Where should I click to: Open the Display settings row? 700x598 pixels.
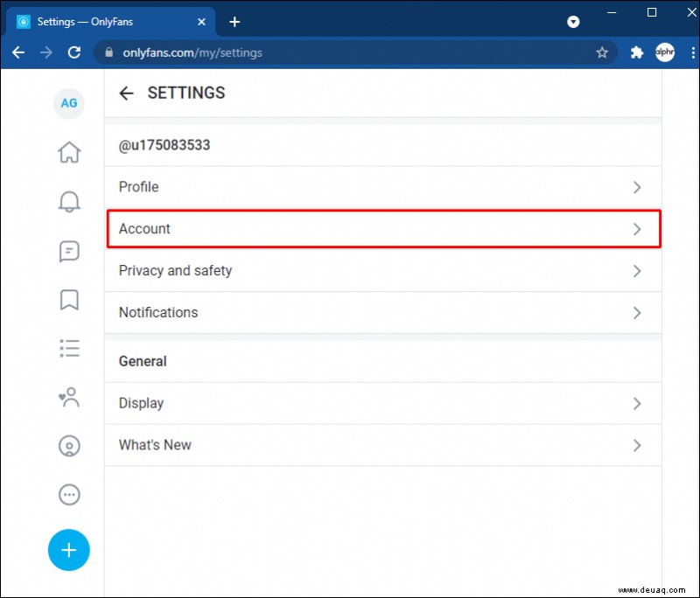(383, 403)
